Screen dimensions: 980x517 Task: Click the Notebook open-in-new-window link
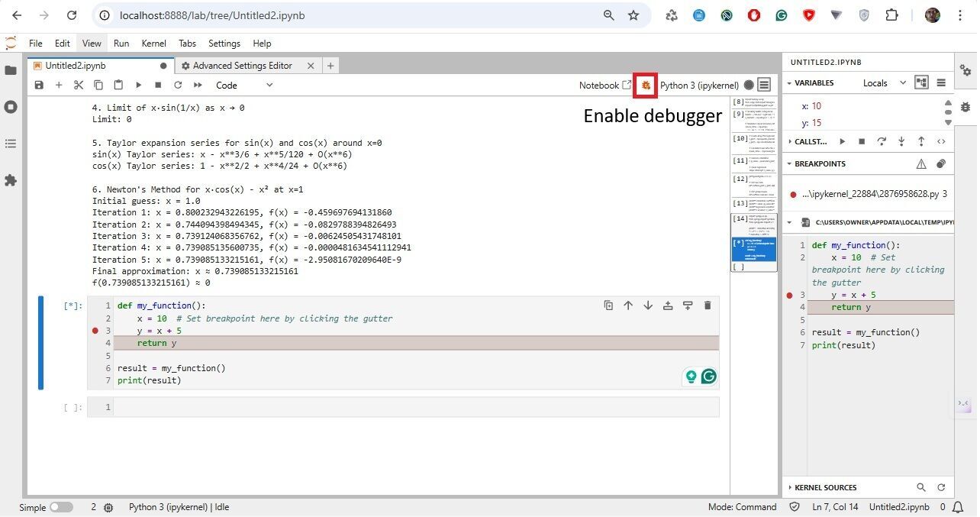coord(604,85)
